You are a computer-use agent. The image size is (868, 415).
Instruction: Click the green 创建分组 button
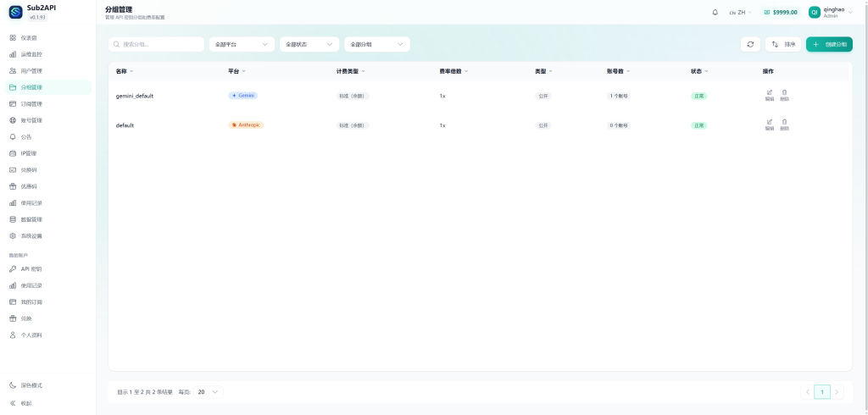click(x=829, y=44)
